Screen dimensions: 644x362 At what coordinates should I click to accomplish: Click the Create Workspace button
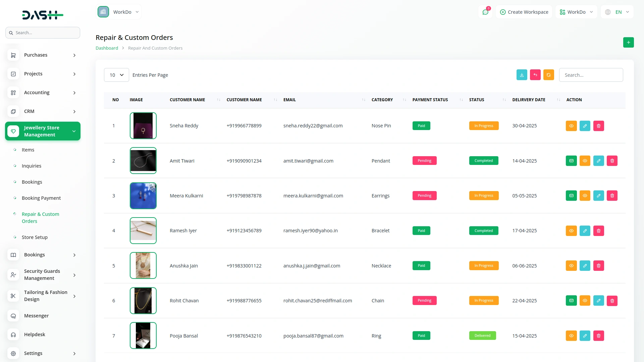click(524, 12)
